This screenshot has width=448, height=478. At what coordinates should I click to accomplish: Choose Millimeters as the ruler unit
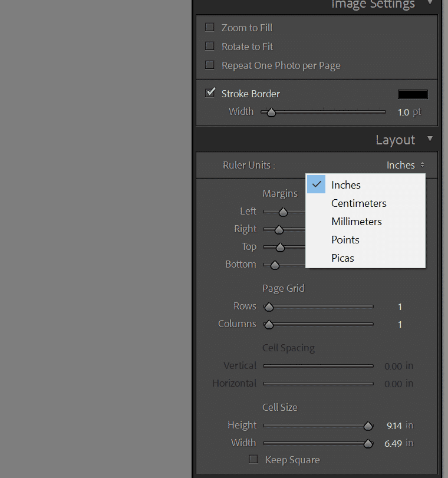point(356,222)
